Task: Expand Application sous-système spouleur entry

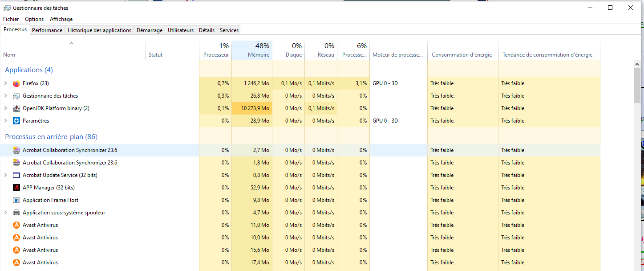Action: (x=6, y=213)
